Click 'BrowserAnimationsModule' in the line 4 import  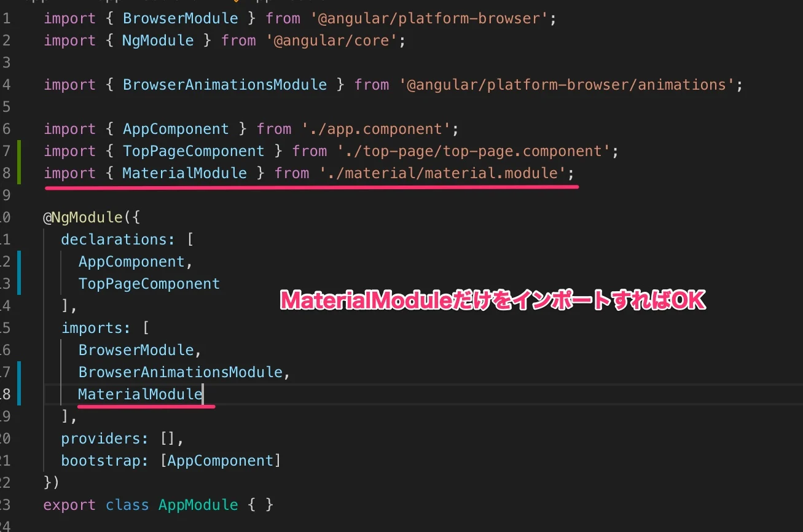coord(225,85)
